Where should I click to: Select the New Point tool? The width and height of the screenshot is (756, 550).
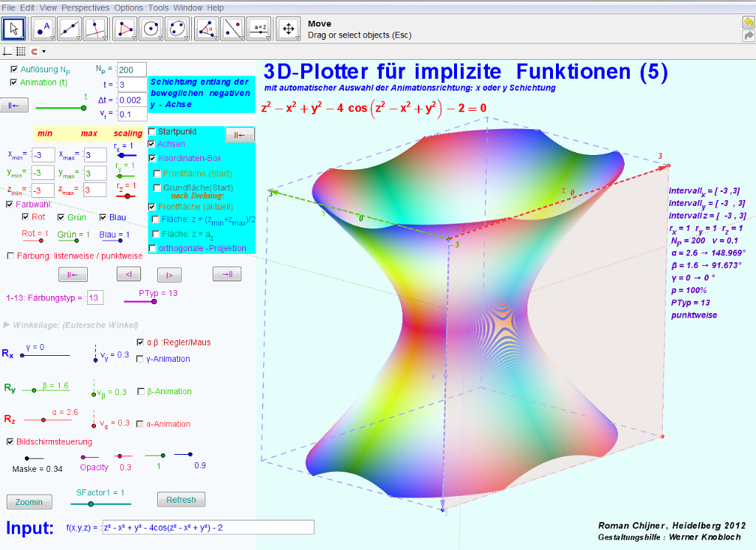click(x=43, y=29)
